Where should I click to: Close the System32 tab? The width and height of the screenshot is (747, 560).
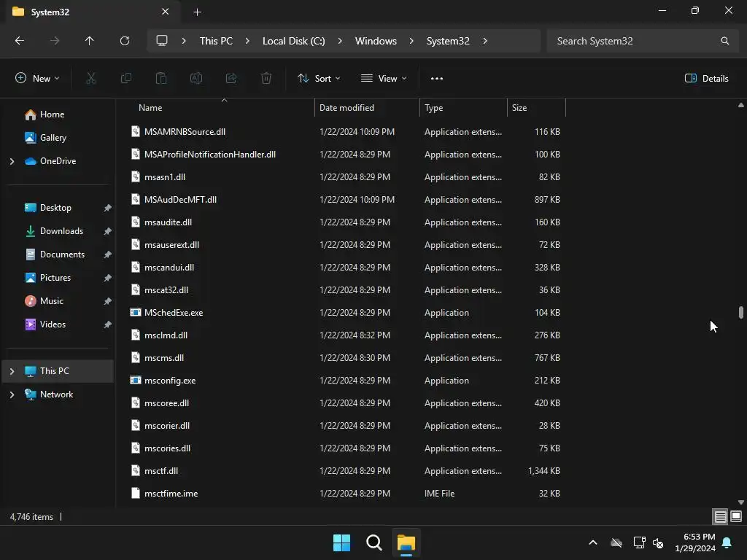tap(165, 12)
